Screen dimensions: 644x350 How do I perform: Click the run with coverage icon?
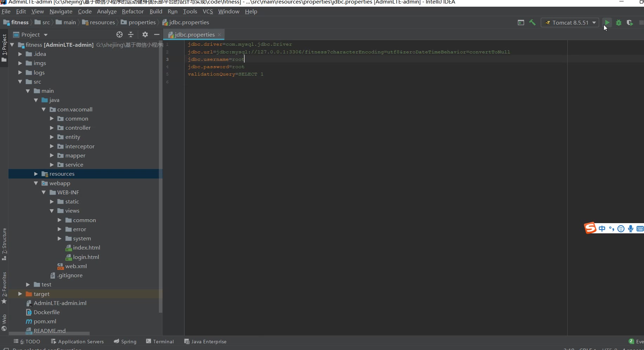pos(630,22)
